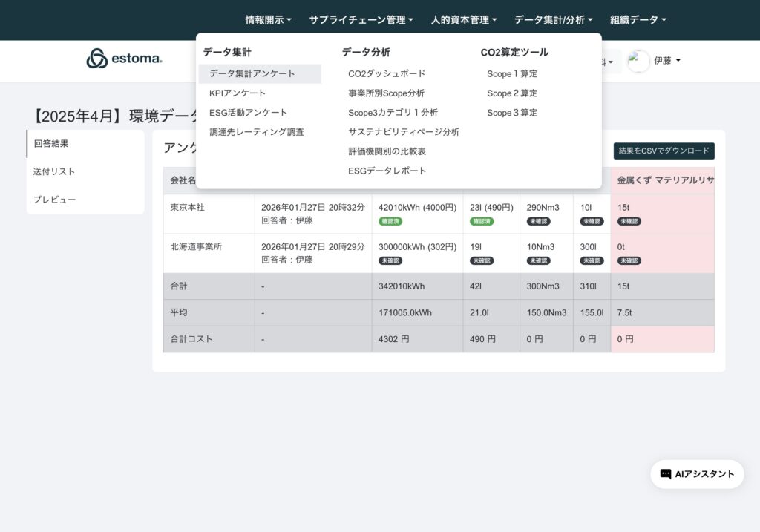Open ESGデータレポート from menu
This screenshot has height=532, width=760.
click(387, 171)
